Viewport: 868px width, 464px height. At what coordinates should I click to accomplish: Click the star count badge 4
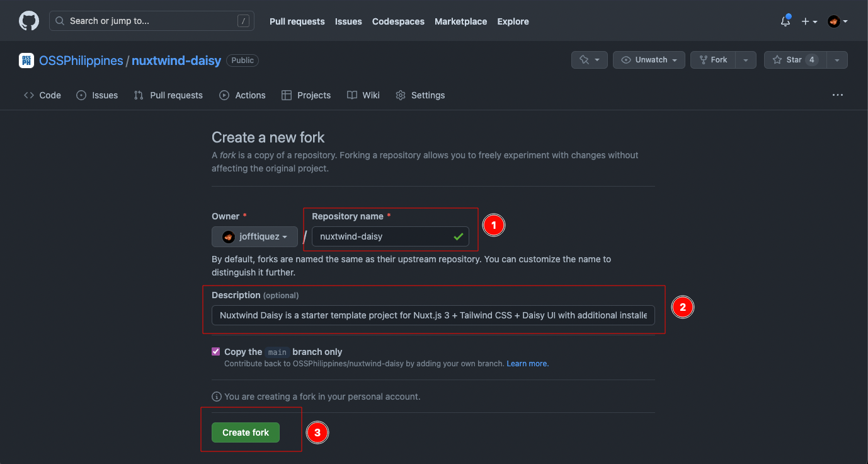[x=812, y=60]
